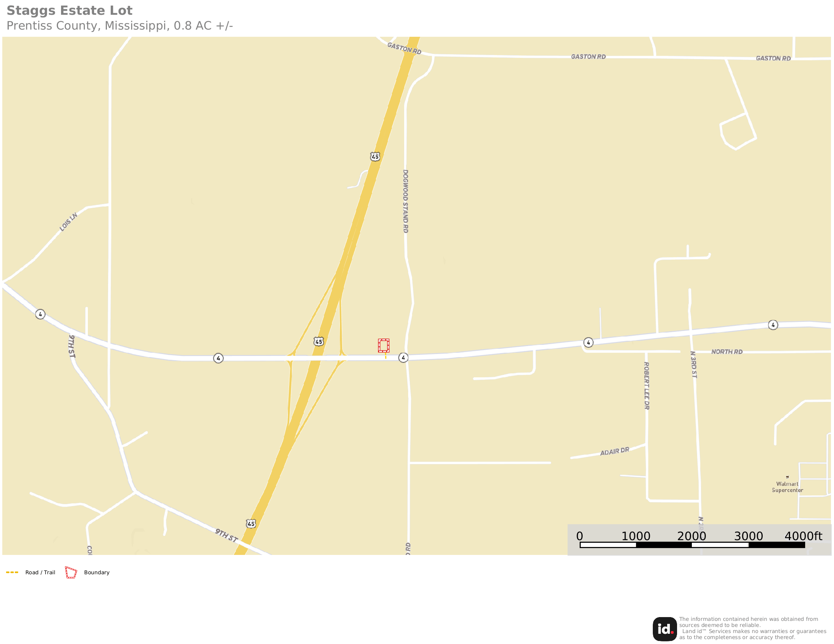834x644 pixels.
Task: Select the Boundary legend polygon icon
Action: tap(71, 572)
